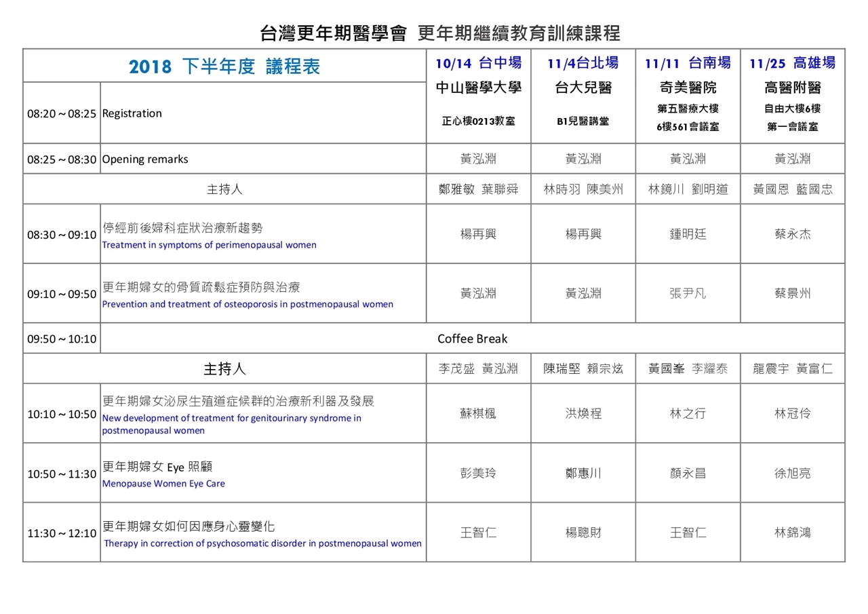Click the 10/14 台中場 column header
This screenshot has width=868, height=614.
(478, 64)
